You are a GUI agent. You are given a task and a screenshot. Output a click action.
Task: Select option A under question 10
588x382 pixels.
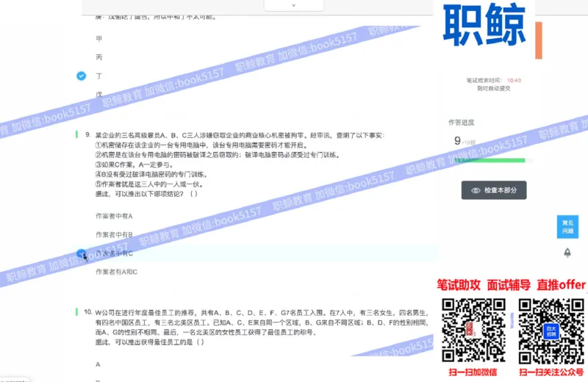(x=98, y=364)
